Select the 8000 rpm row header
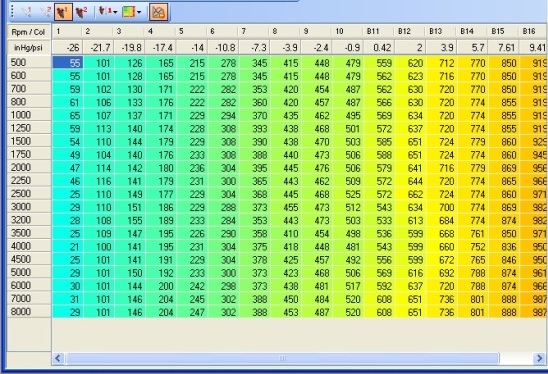The height and width of the screenshot is (374, 548). point(29,311)
